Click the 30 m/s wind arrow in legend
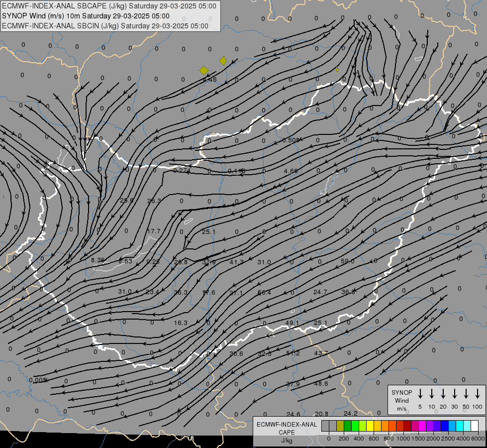 coord(454,394)
